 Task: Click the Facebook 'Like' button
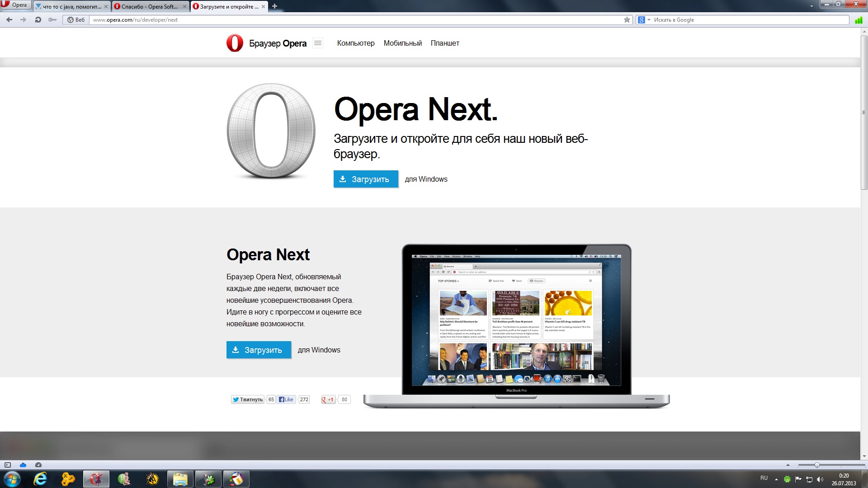click(286, 399)
